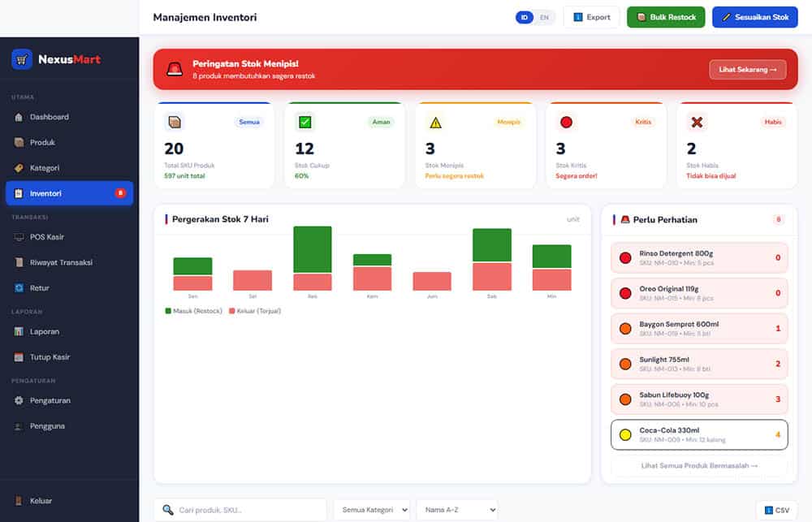Image resolution: width=812 pixels, height=522 pixels.
Task: Open Pengaturan via its gear icon
Action: tap(19, 400)
